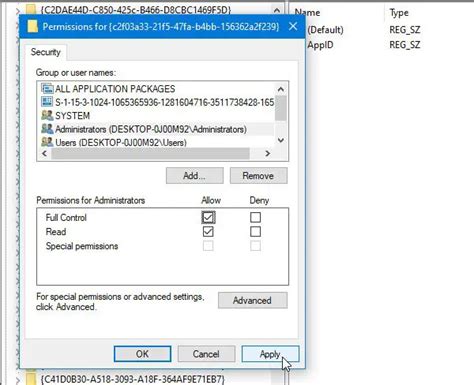Select the ALL APPLICATION PACKAGES icon entry
The image size is (474, 385).
coord(47,88)
